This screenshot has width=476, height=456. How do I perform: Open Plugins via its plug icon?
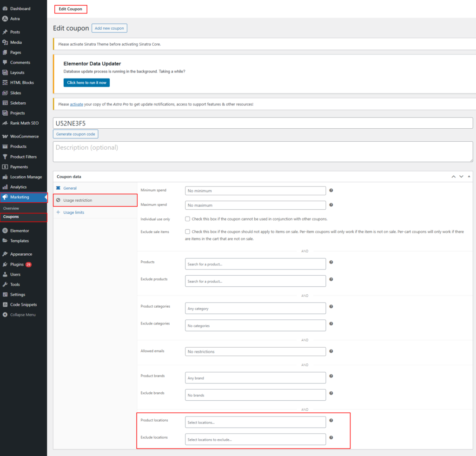5,264
